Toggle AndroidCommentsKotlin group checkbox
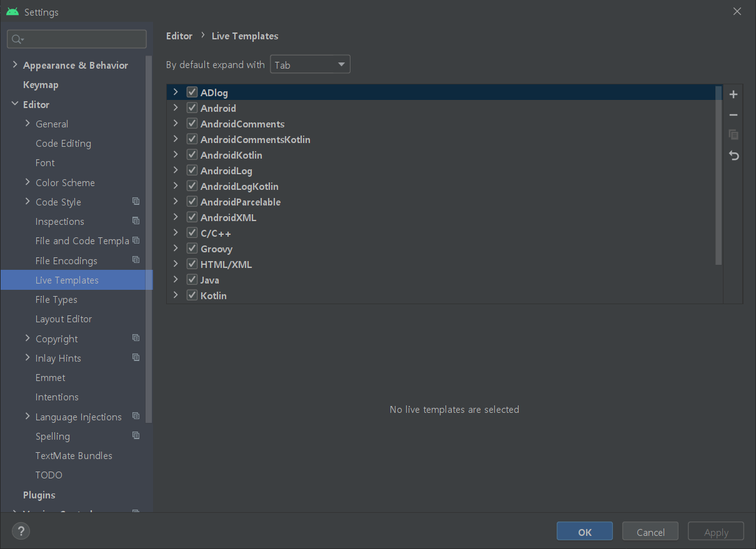This screenshot has width=756, height=549. (x=192, y=139)
